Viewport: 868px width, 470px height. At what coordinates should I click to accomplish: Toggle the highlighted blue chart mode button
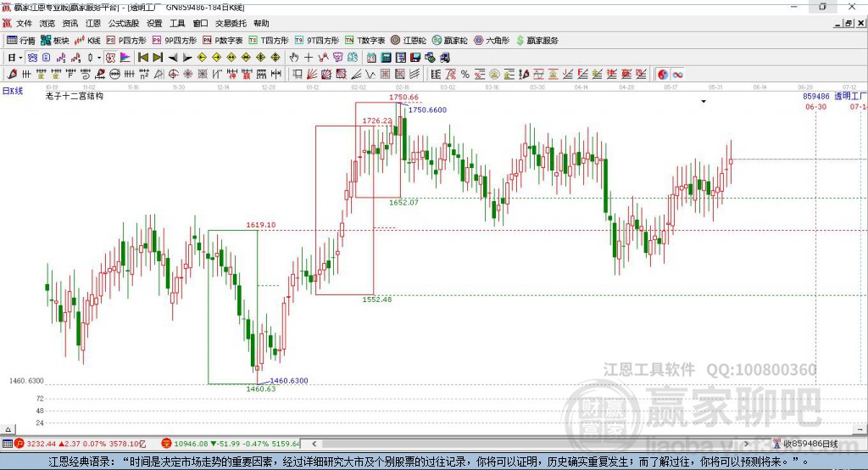coord(33,58)
